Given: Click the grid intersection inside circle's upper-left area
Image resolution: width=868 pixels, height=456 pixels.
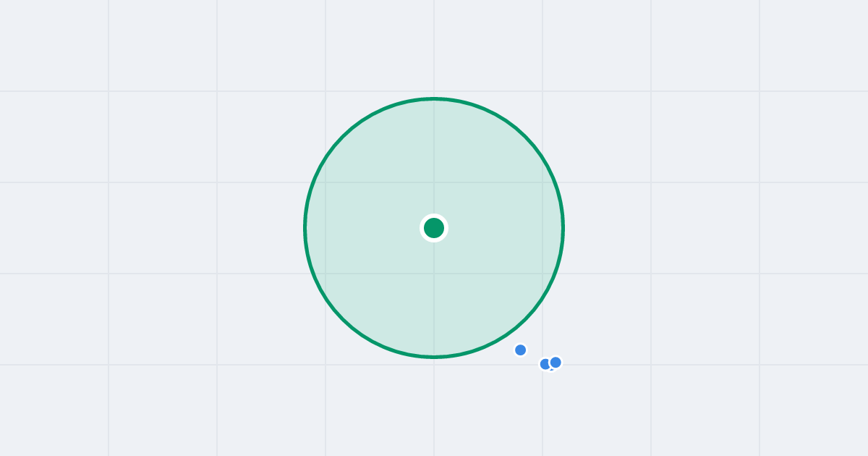Looking at the screenshot, I should (325, 182).
